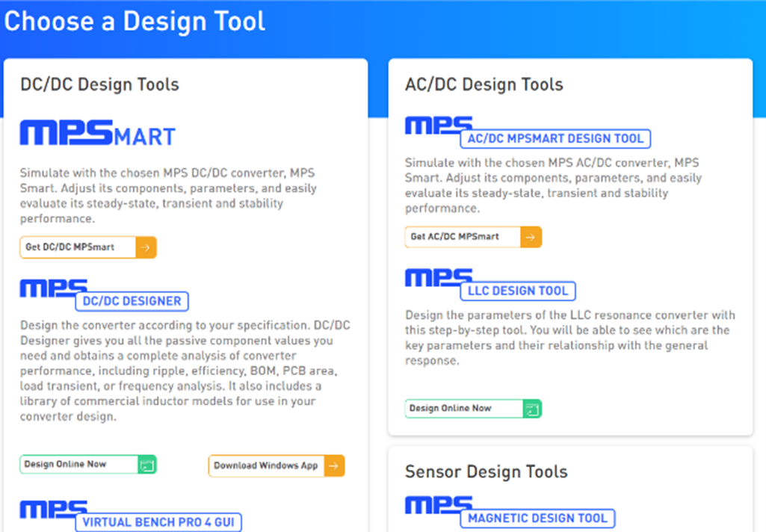Click the MPSmart logo under DC/DC Design Tools
Viewport: 766px width, 532px height.
click(x=98, y=133)
